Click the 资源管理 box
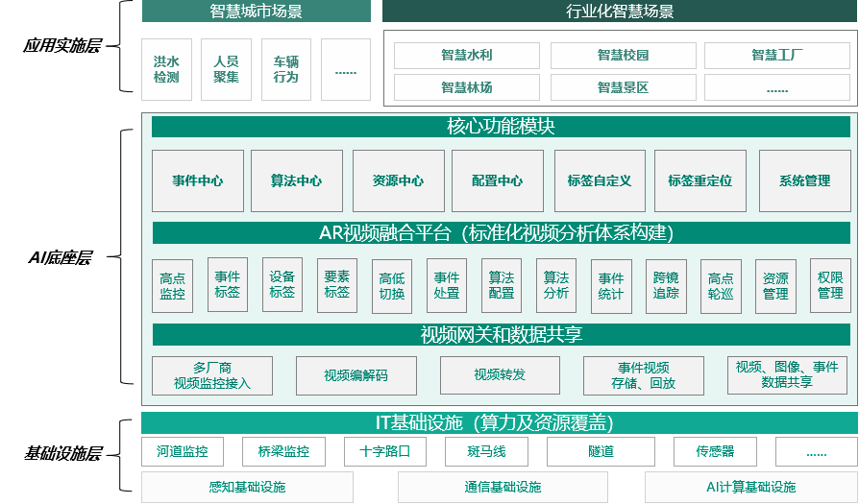859x504 pixels. [775, 286]
